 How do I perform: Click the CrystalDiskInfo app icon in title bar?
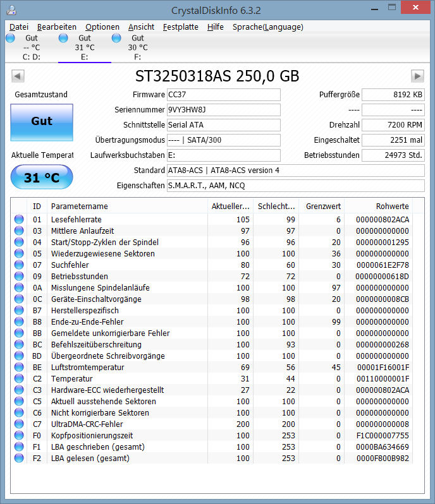pos(11,10)
